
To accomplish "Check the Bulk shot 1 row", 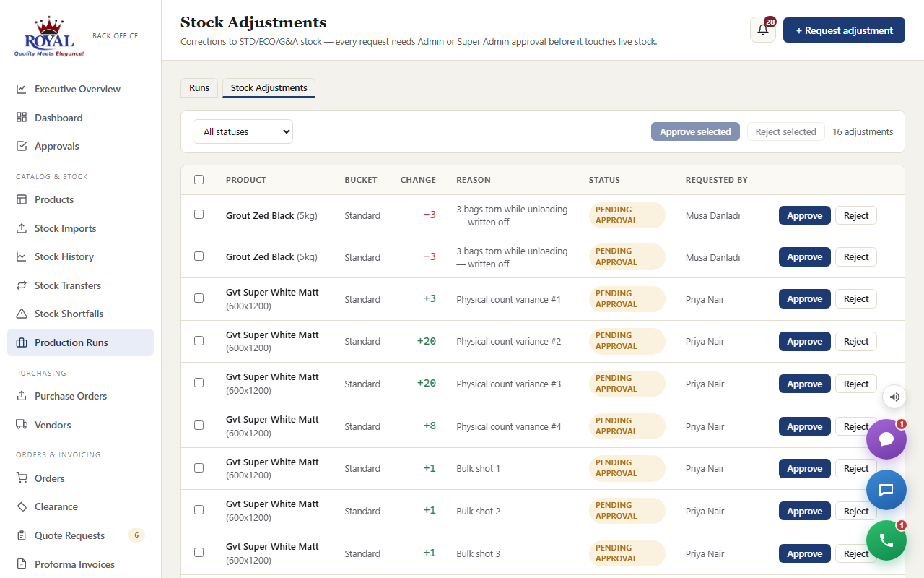I will (x=199, y=468).
